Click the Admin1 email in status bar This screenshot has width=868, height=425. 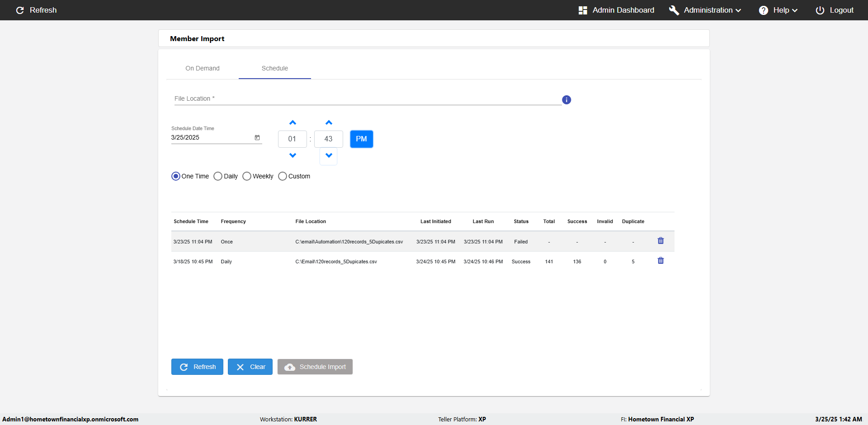click(71, 419)
